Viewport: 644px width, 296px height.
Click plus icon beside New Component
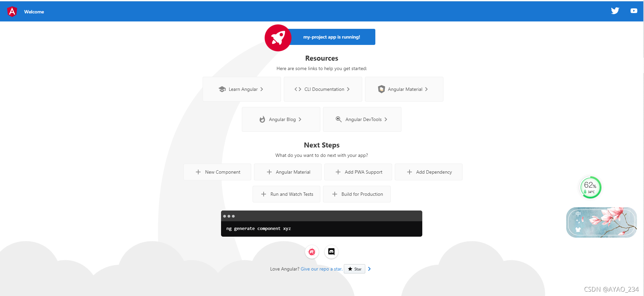[198, 172]
